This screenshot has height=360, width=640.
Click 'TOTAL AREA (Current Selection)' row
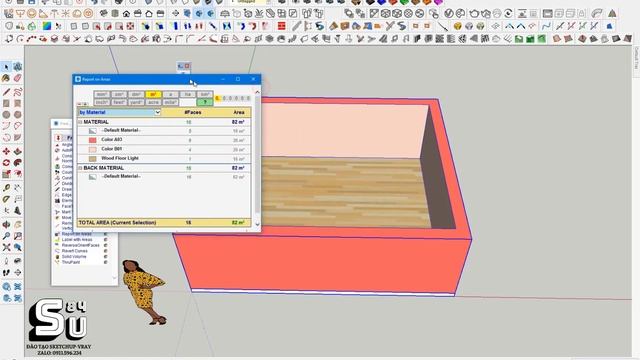(164, 223)
